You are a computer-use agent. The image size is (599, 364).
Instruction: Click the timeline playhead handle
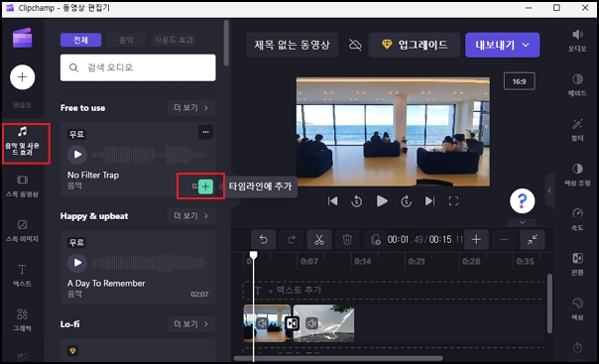click(253, 255)
